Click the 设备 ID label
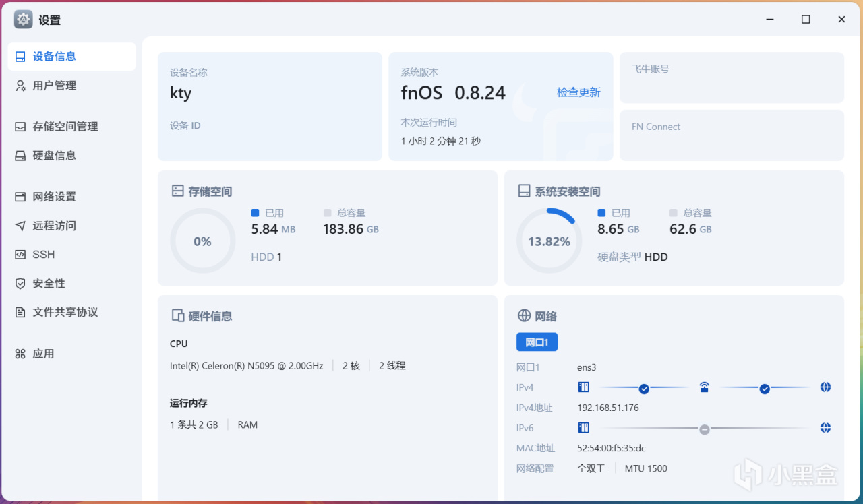This screenshot has width=863, height=504. (x=185, y=126)
